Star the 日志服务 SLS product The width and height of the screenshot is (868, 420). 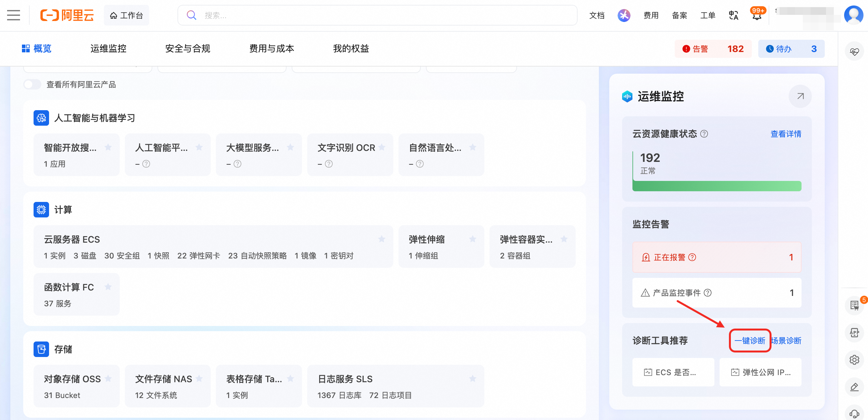pos(472,379)
